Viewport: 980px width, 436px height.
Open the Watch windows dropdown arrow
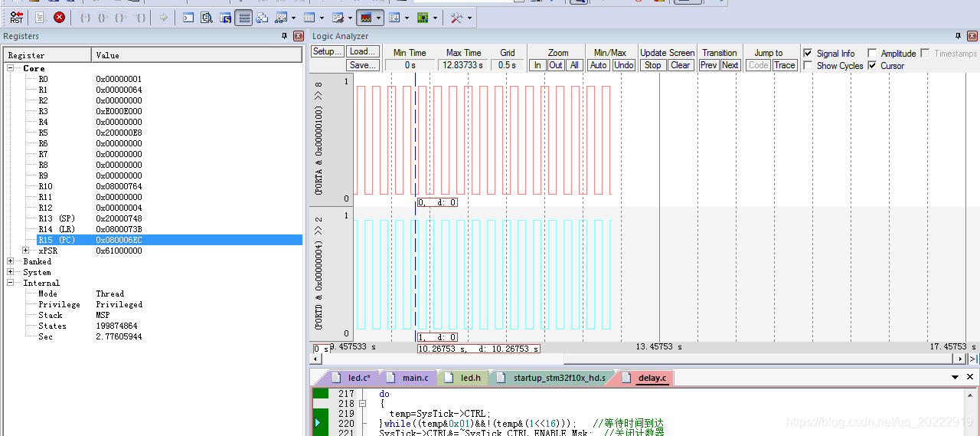click(294, 18)
